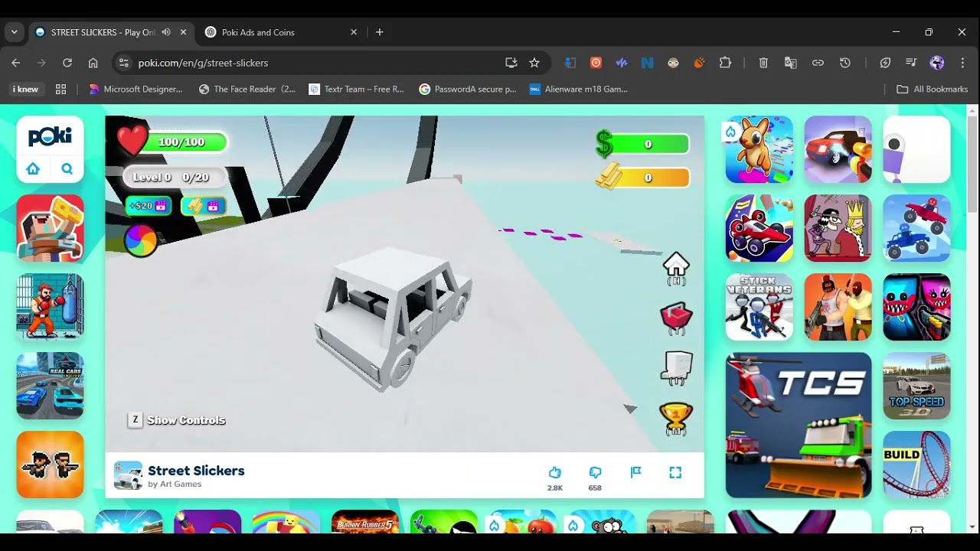Open the white missions card icon
Image resolution: width=980 pixels, height=551 pixels.
676,368
